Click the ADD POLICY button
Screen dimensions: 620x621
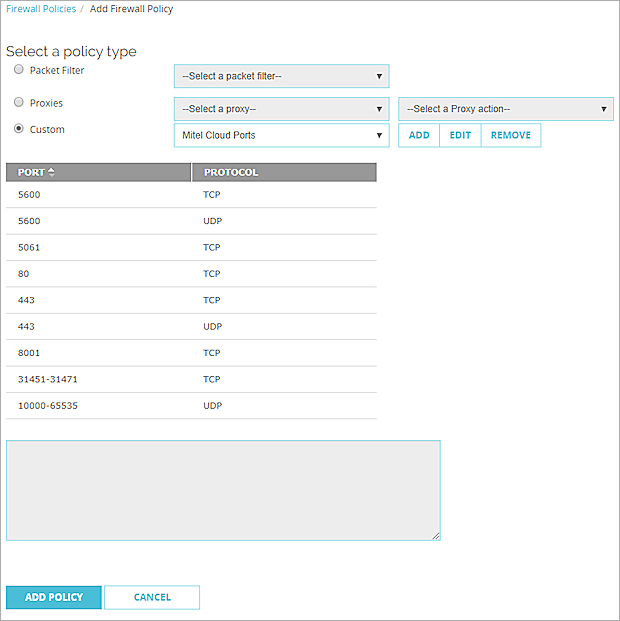[x=54, y=597]
